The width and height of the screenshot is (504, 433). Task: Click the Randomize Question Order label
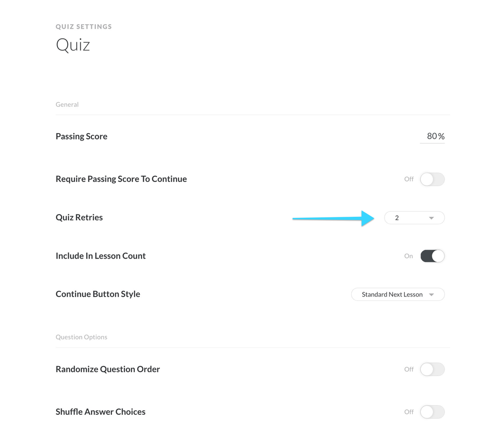tap(107, 369)
